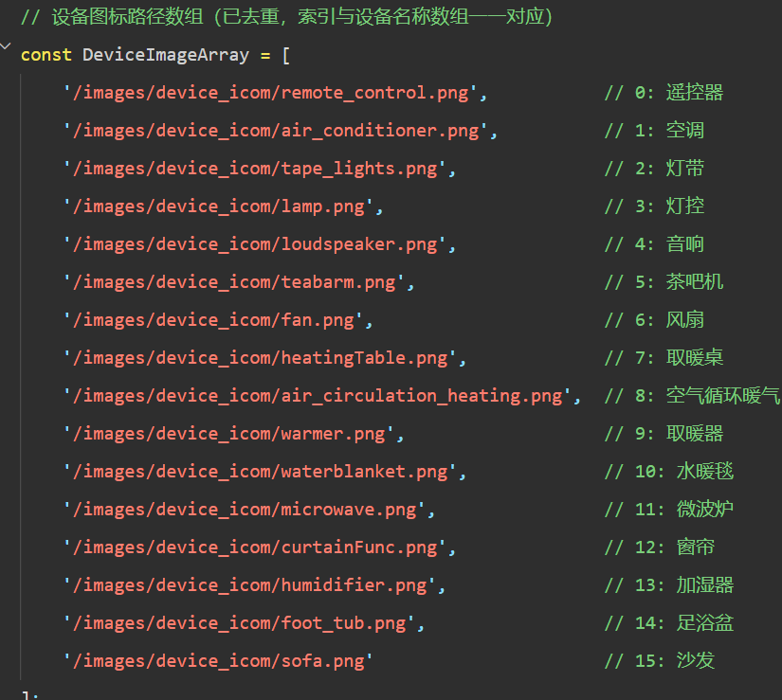Click the air_conditioner.png path string
The height and width of the screenshot is (700, 782).
[280, 131]
